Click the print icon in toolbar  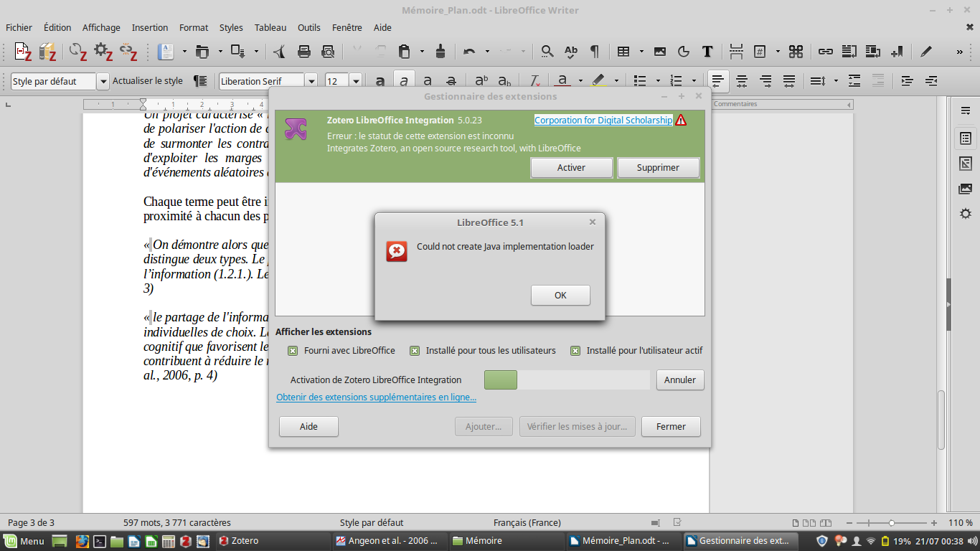pos(304,52)
